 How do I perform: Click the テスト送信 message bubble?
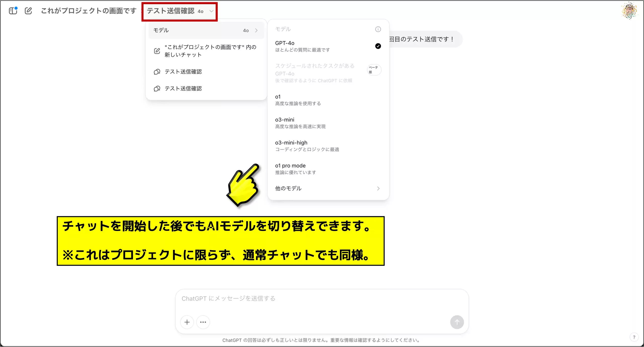[425, 39]
